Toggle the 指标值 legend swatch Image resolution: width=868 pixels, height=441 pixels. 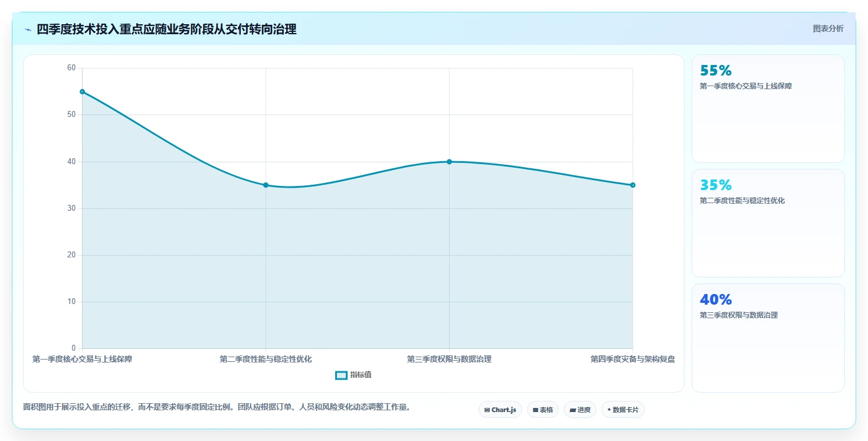[x=341, y=375]
